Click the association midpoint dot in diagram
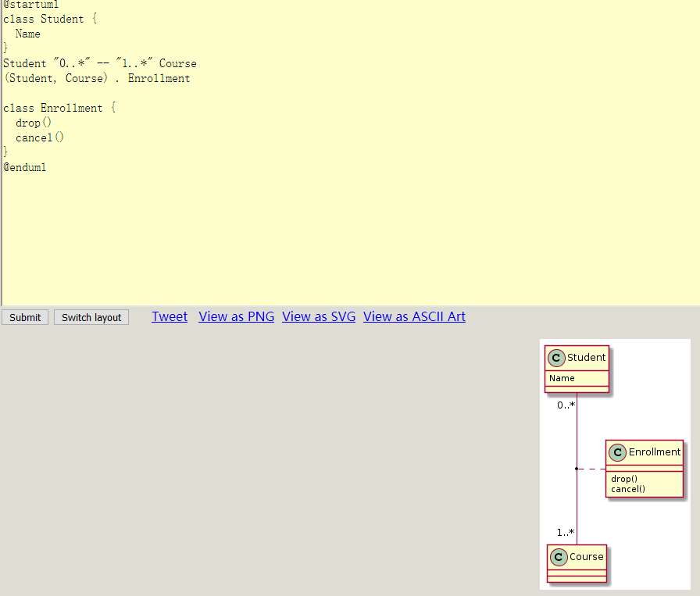Screen dimensions: 700x596 (x=577, y=469)
